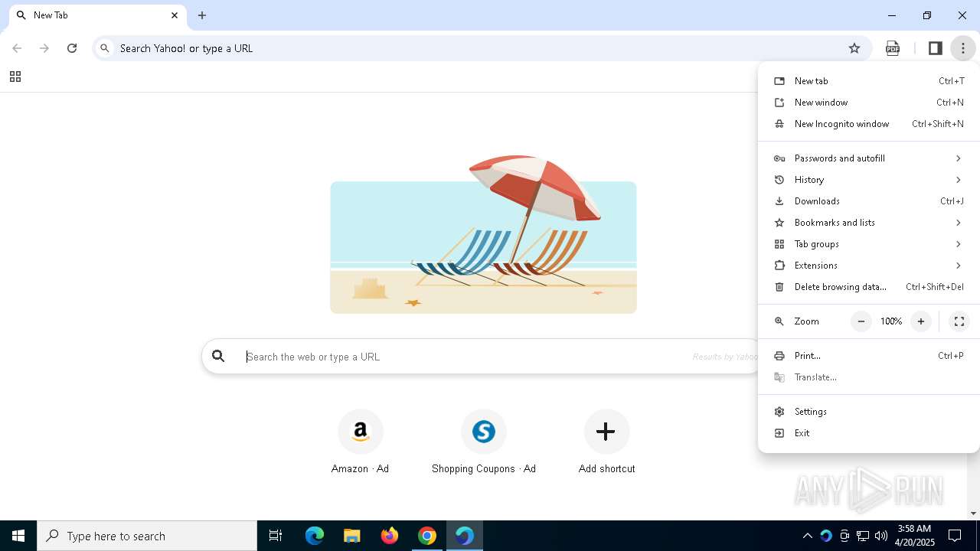Click the active blue swirl browser taskbar icon
The height and width of the screenshot is (551, 980).
(465, 536)
